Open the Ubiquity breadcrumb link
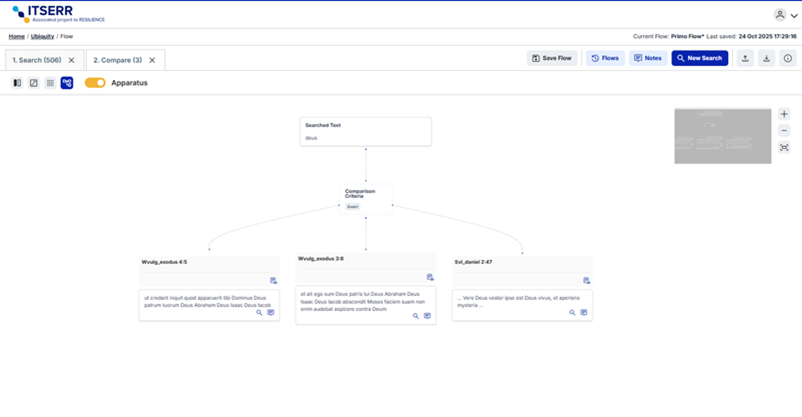Viewport: 802px width, 417px height. (42, 36)
